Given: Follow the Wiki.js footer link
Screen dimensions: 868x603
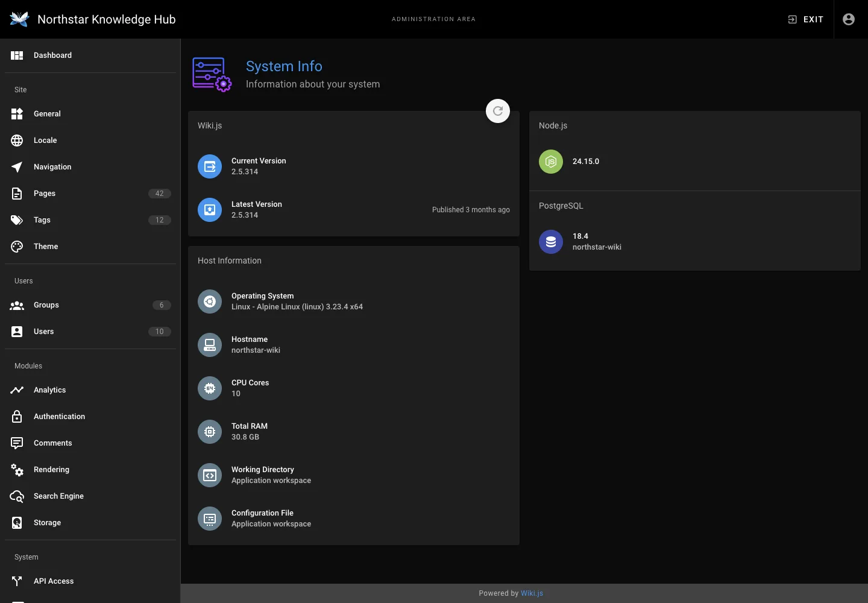Looking at the screenshot, I should point(532,593).
